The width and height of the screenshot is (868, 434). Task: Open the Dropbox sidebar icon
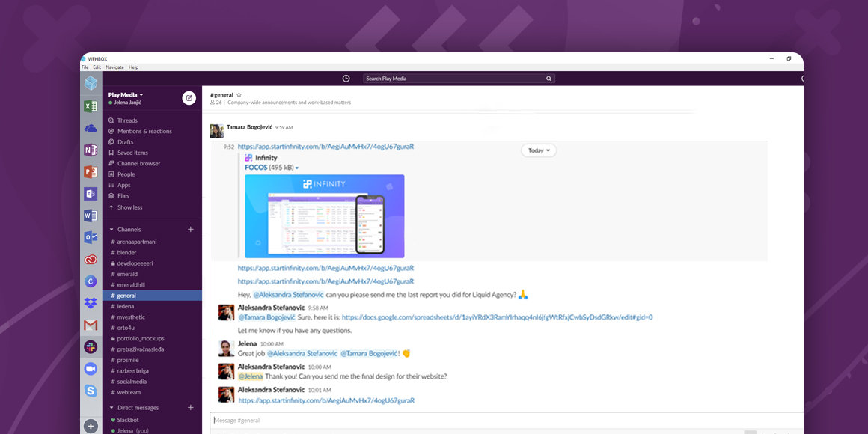91,303
